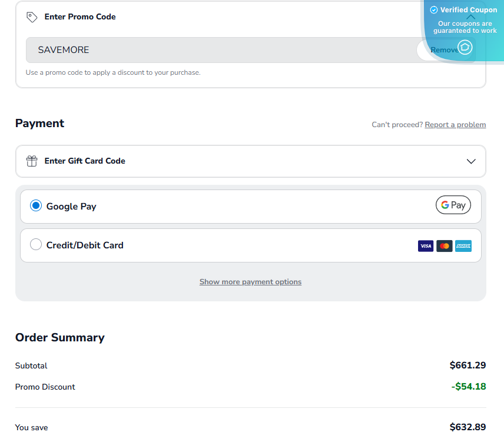Open the Report a problem link
Viewport: 504px width, 442px height.
455,124
